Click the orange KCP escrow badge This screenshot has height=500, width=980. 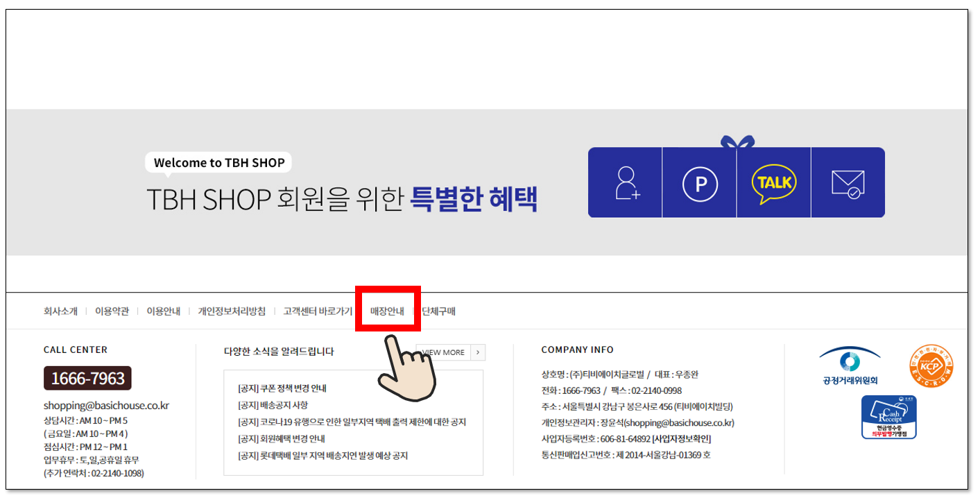coord(931,366)
